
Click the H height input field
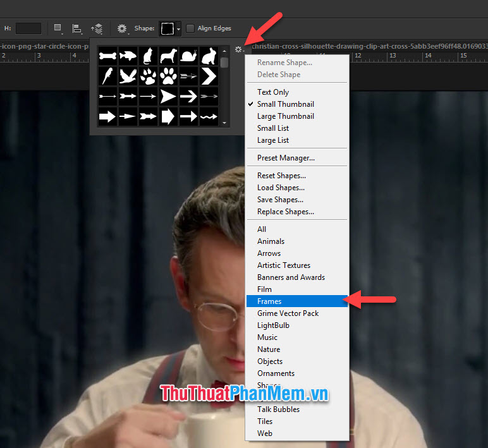tap(28, 28)
